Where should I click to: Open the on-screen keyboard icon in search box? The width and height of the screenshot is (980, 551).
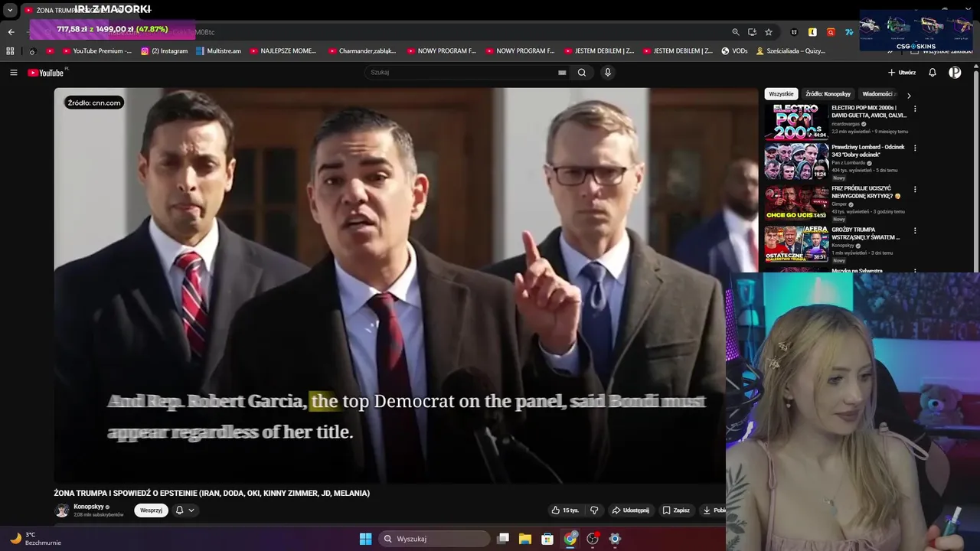562,73
